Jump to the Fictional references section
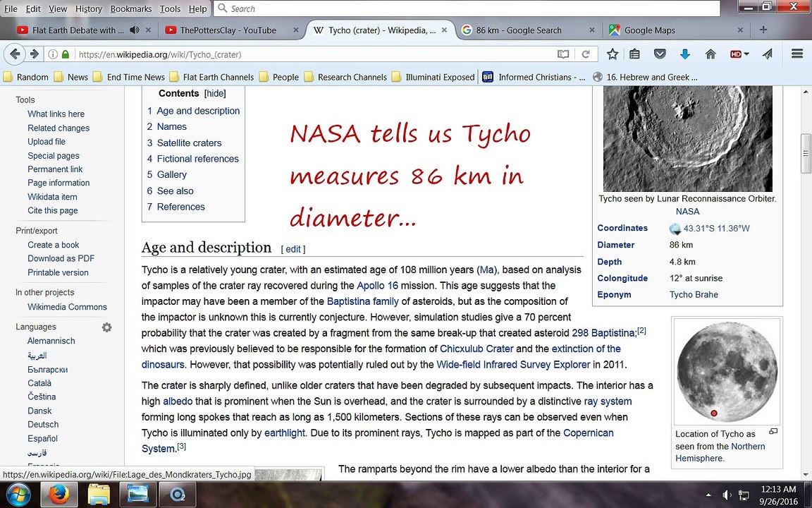Image resolution: width=812 pixels, height=508 pixels. 198,159
